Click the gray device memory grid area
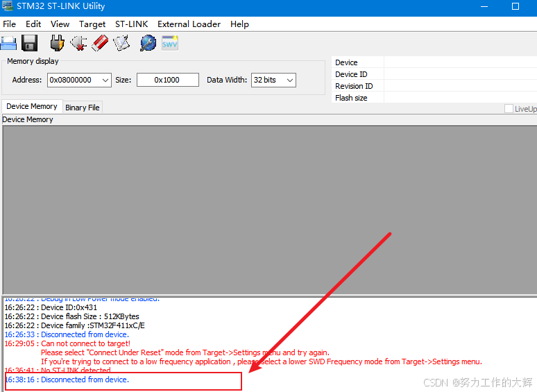This screenshot has width=537, height=392. tap(269, 210)
